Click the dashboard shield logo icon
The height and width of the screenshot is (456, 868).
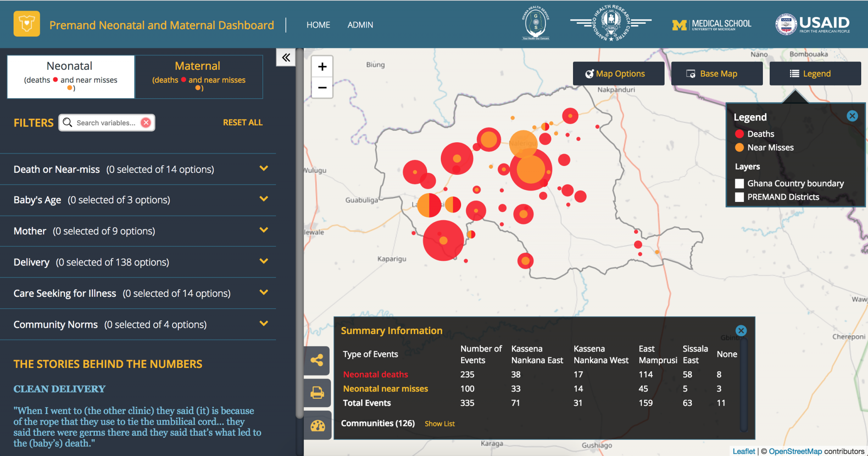click(27, 24)
